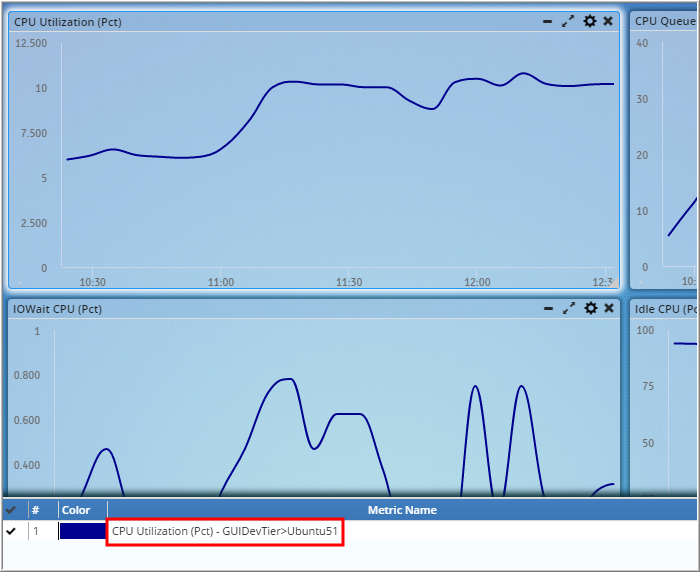Select the CPU Utilization GUIDevTier>Ubuntu51 metric row
The height and width of the screenshot is (572, 700).
click(225, 531)
